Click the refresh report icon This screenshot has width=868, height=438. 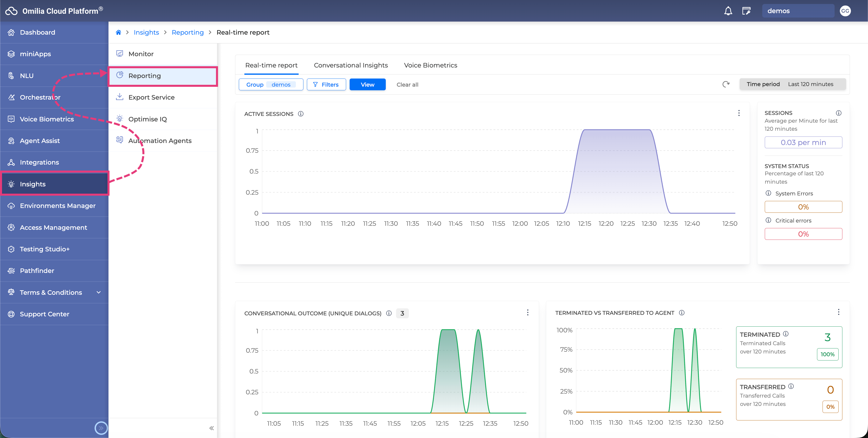[x=726, y=84]
